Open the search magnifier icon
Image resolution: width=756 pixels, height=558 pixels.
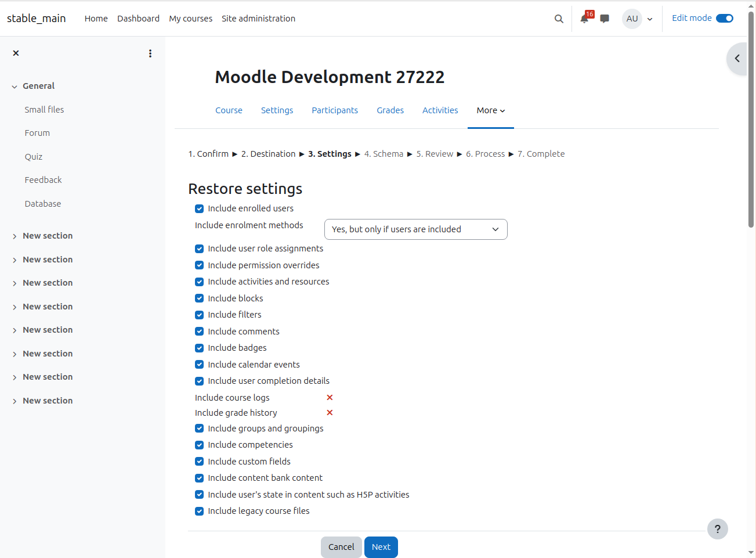559,19
